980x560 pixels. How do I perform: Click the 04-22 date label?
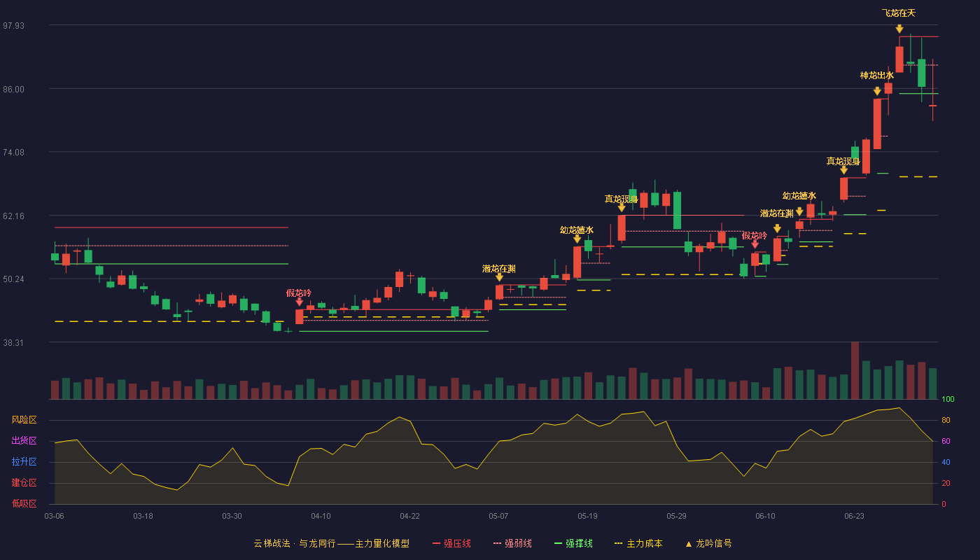(409, 516)
